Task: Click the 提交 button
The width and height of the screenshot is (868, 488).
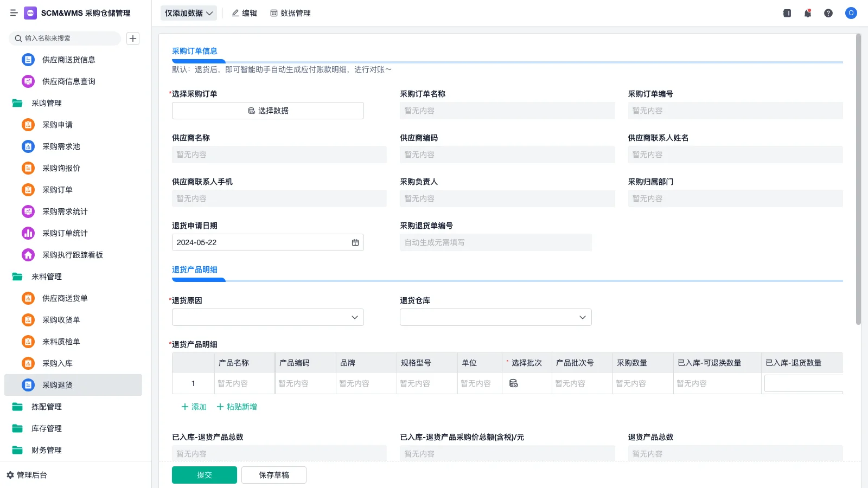Action: click(205, 475)
